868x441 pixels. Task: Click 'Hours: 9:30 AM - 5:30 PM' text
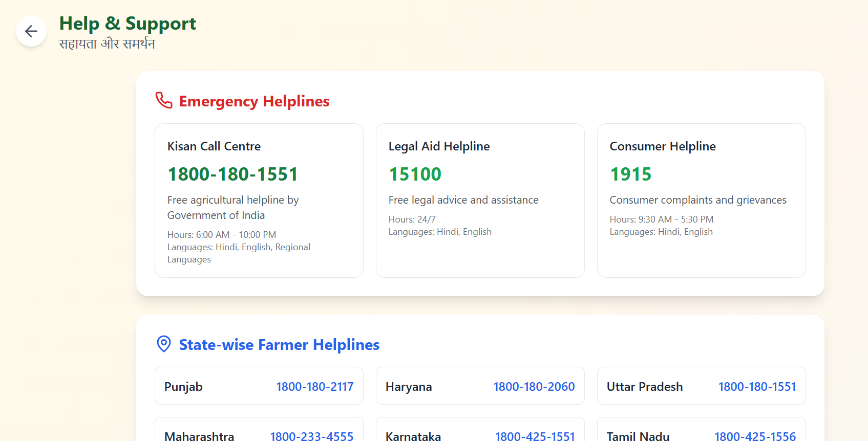662,219
